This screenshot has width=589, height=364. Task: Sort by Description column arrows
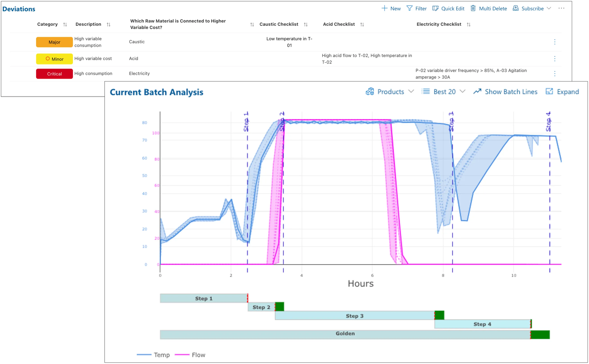pos(108,24)
